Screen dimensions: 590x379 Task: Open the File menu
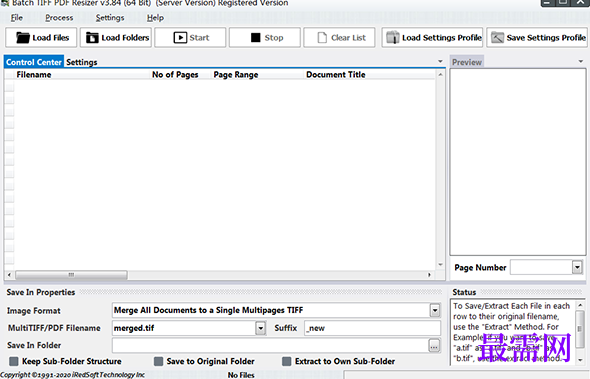tap(17, 18)
